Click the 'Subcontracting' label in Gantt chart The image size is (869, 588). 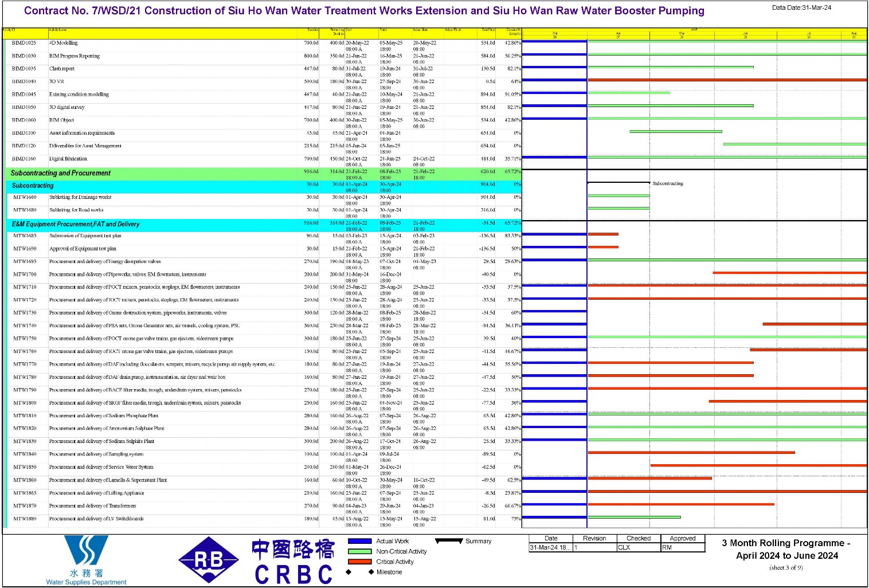[668, 183]
